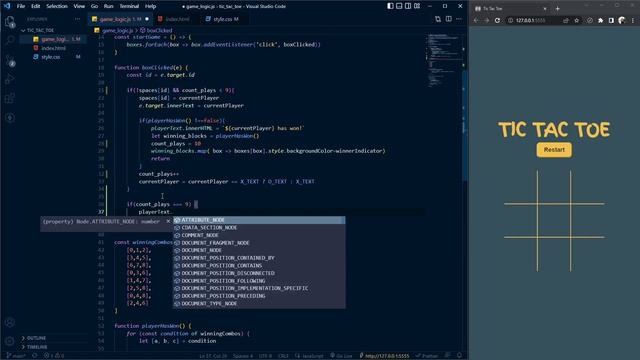The image size is (640, 360).
Task: Open the View menu
Action: click(x=79, y=6)
